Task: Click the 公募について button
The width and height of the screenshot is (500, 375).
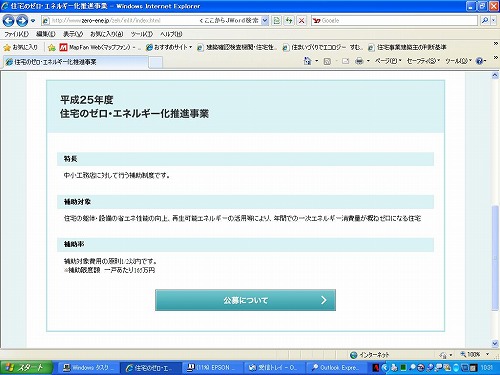Action: (x=245, y=300)
